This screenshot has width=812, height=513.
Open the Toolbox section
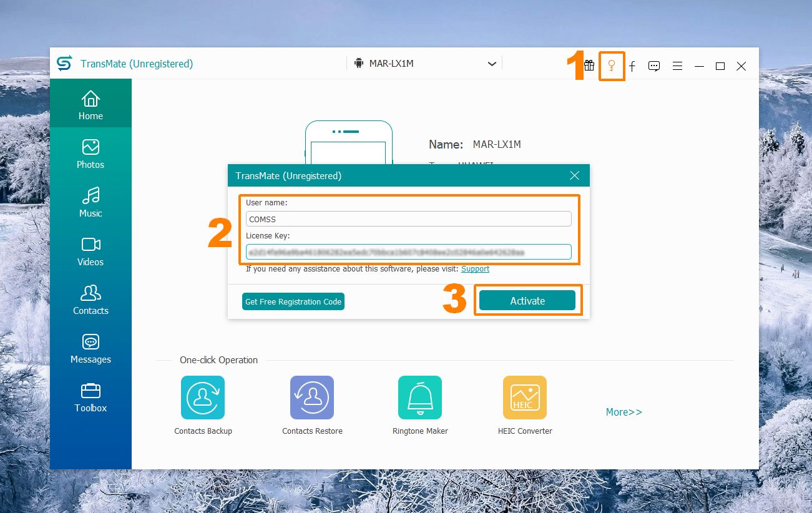(x=90, y=397)
